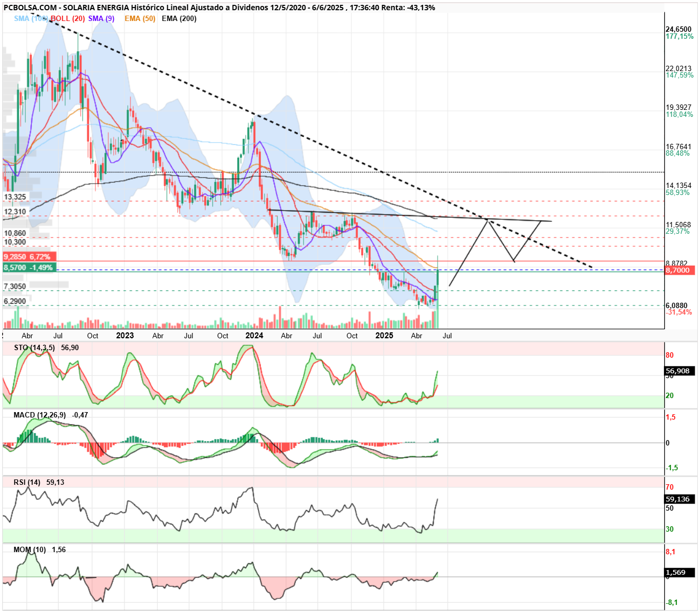Select the EMA (50) orange legend
This screenshot has width=700, height=613.
[x=140, y=18]
